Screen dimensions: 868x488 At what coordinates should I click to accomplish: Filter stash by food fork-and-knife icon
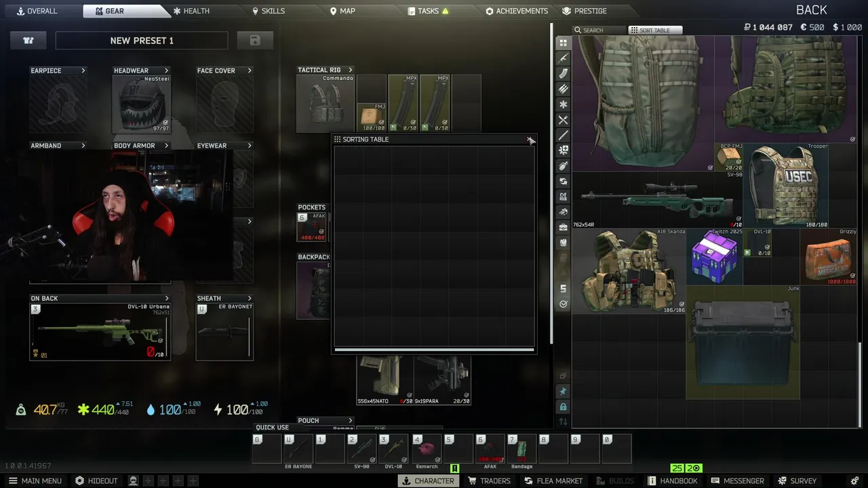coord(563,120)
